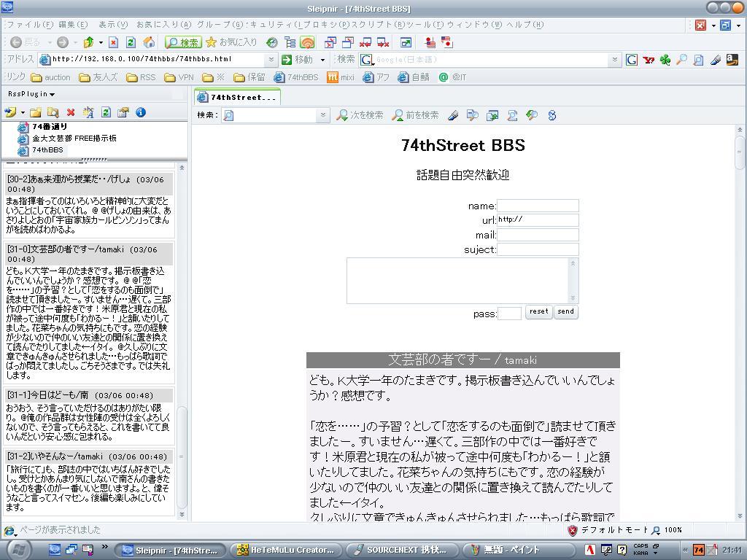Click the Yahoo search icon
747x560 pixels.
pyautogui.click(x=649, y=60)
